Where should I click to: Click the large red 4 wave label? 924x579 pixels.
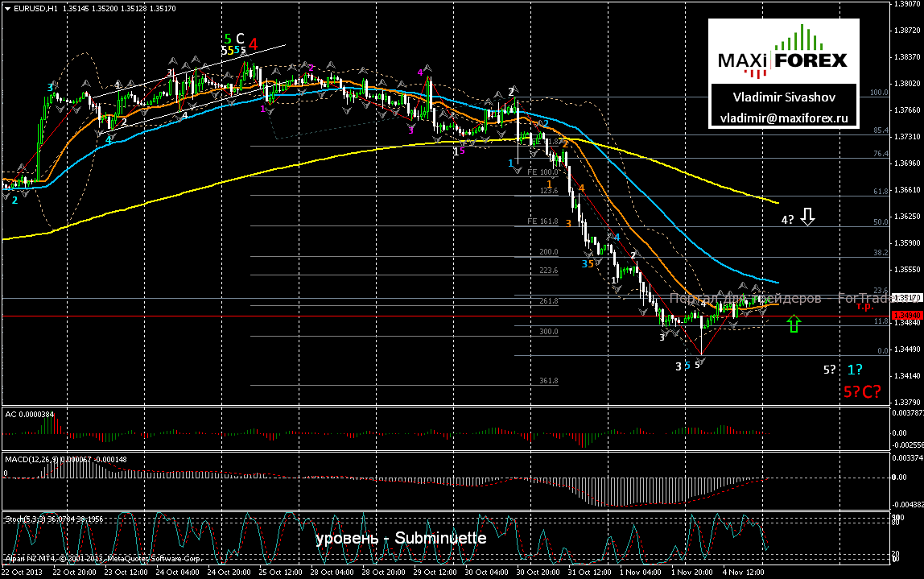[x=253, y=43]
